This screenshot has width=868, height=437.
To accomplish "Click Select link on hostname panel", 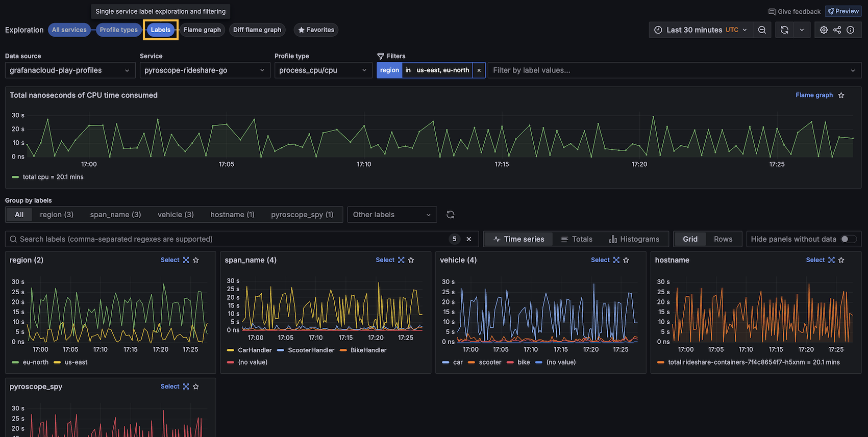I will (x=815, y=260).
